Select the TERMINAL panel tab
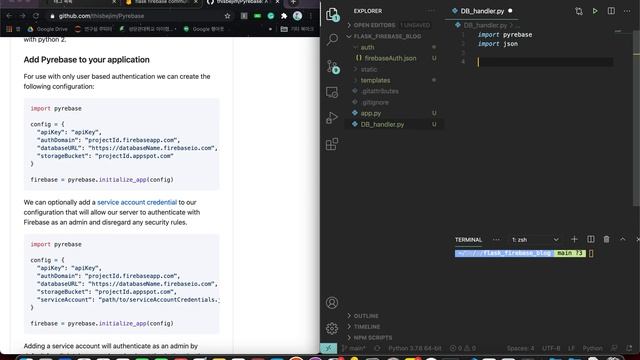The width and height of the screenshot is (640, 360). [468, 240]
